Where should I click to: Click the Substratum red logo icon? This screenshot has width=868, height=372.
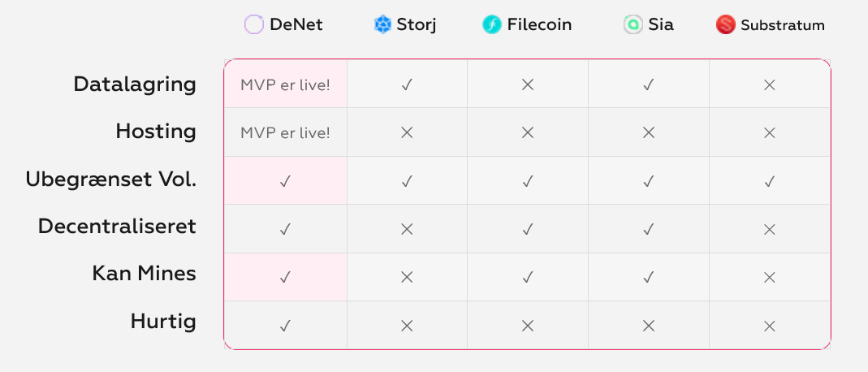pos(725,25)
